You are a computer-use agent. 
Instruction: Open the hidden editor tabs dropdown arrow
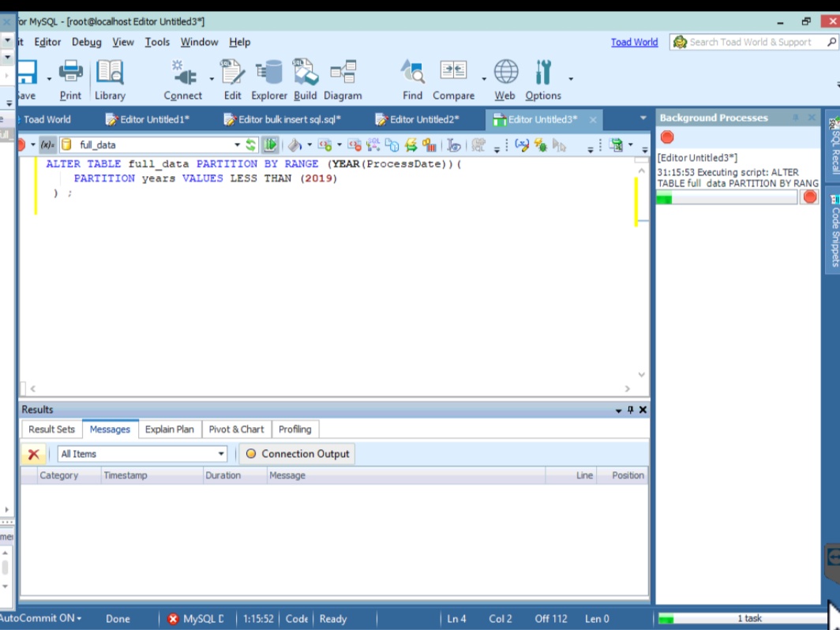pyautogui.click(x=641, y=117)
